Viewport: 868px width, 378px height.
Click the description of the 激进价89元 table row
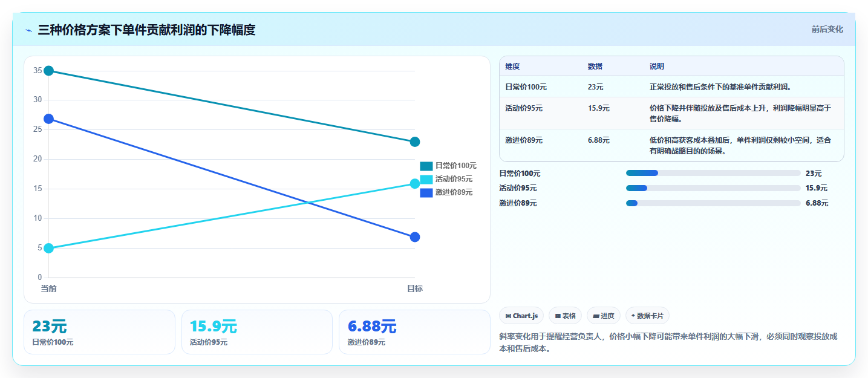click(740, 145)
